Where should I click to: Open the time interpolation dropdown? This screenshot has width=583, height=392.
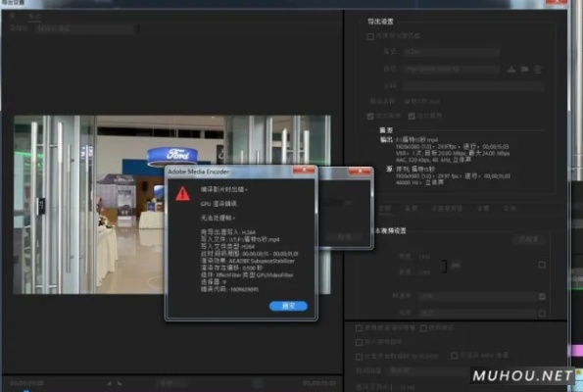427,370
